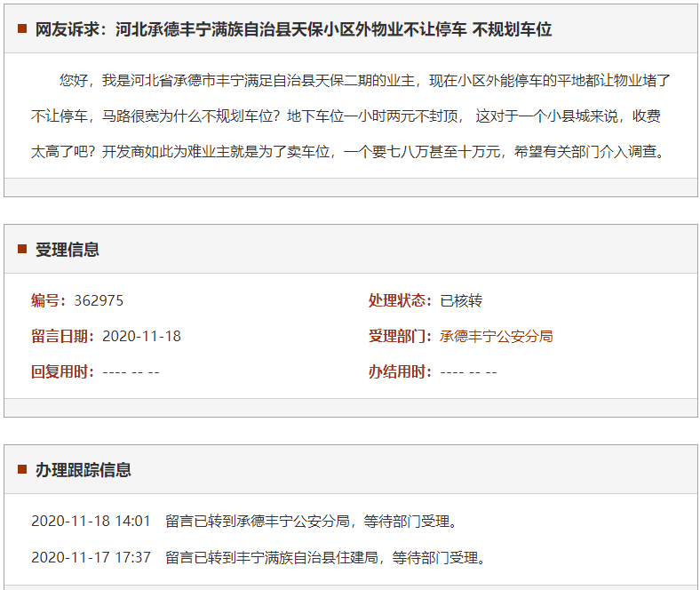
Task: Click the 留言日期 field label
Action: [x=63, y=336]
